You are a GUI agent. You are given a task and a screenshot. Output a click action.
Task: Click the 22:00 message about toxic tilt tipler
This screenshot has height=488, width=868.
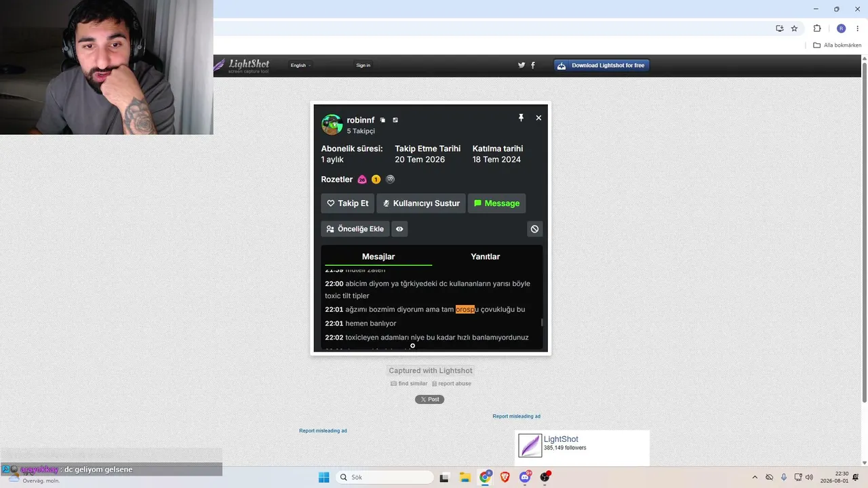429,289
